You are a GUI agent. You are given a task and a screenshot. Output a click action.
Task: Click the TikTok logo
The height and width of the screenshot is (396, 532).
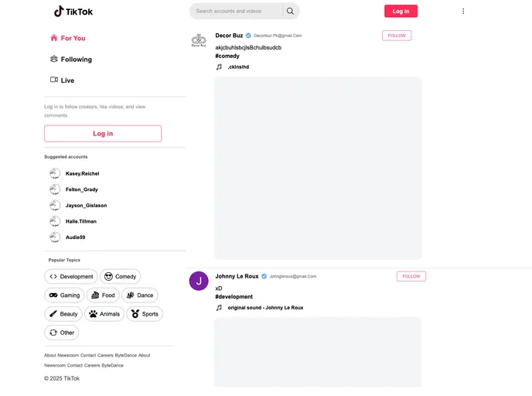(73, 11)
